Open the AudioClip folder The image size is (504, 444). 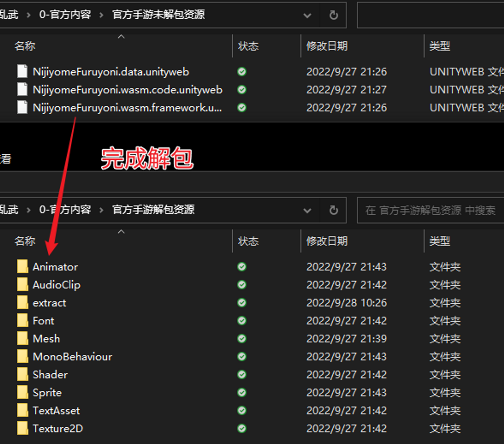tap(56, 285)
